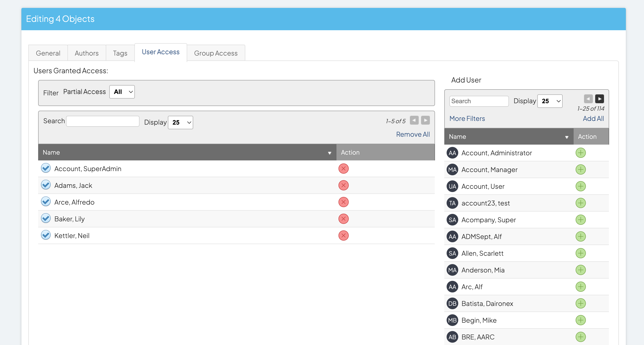This screenshot has width=644, height=345.
Task: Add Account, Manager with green plus icon
Action: [x=581, y=169]
